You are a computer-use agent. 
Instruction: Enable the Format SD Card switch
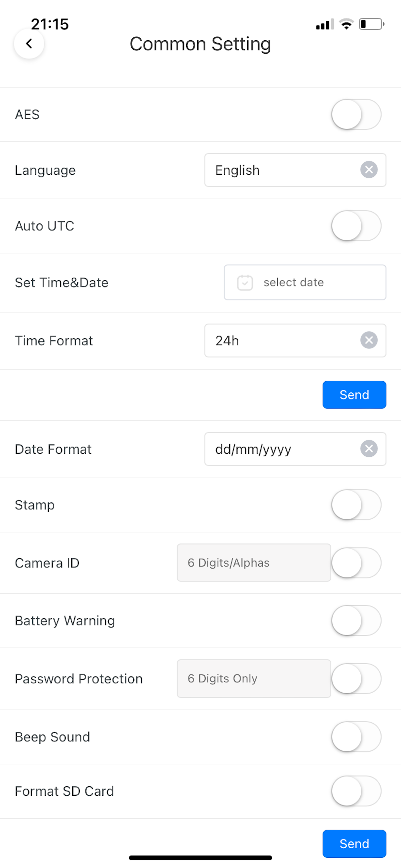[x=356, y=791]
